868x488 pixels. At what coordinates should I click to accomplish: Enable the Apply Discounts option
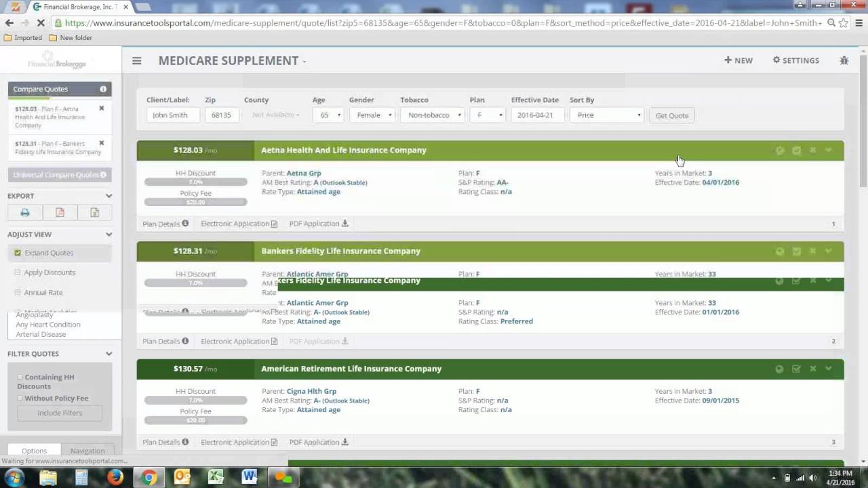[x=18, y=272]
